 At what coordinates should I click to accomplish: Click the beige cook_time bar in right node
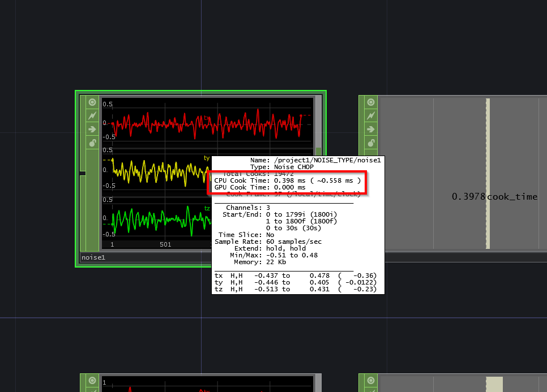click(488, 174)
